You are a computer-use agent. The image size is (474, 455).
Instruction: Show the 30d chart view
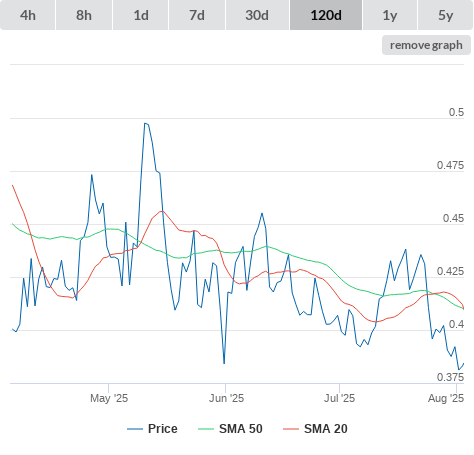pos(257,15)
